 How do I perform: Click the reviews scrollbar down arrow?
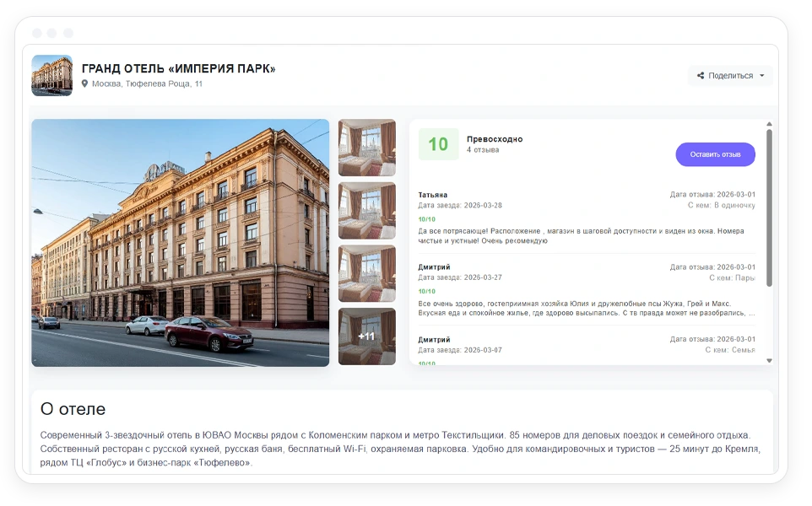point(769,361)
